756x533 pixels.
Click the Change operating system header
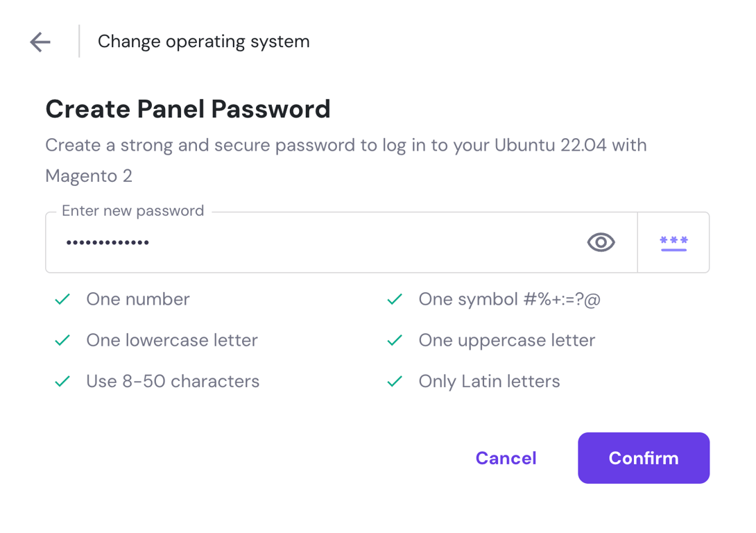pos(203,42)
